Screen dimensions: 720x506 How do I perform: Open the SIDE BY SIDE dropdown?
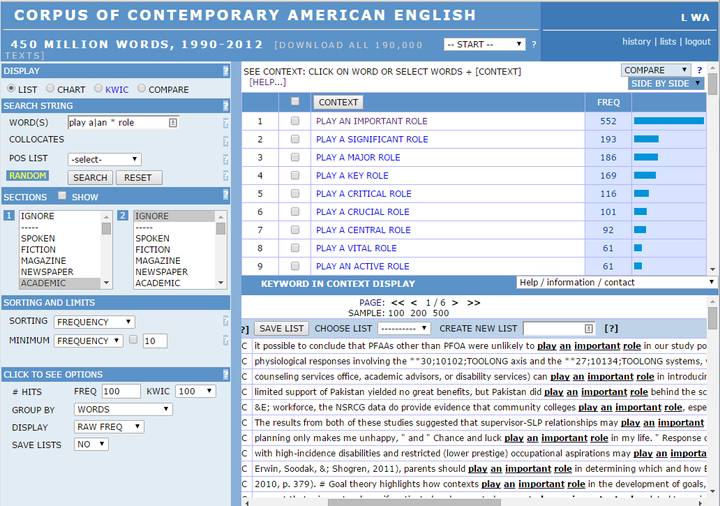coord(666,84)
